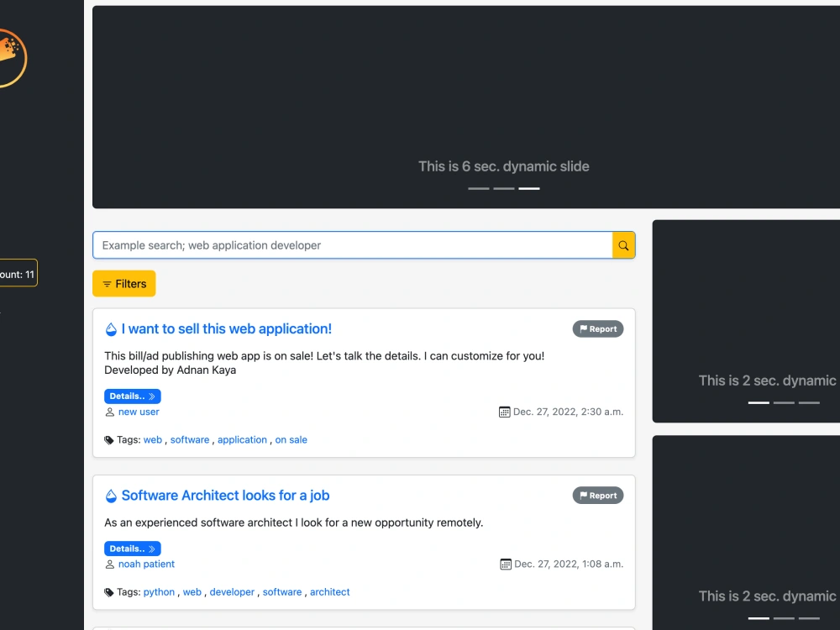Select the 'software' tag in the Software Architect ad

click(x=282, y=592)
